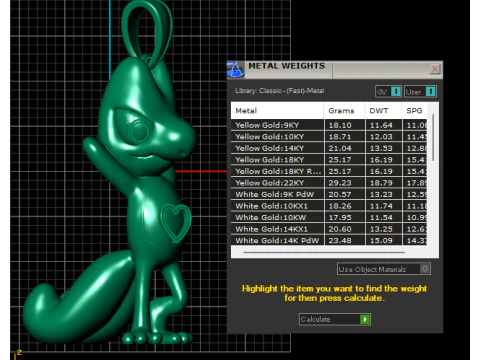Select the White Gold:14KX1 row

(329, 229)
